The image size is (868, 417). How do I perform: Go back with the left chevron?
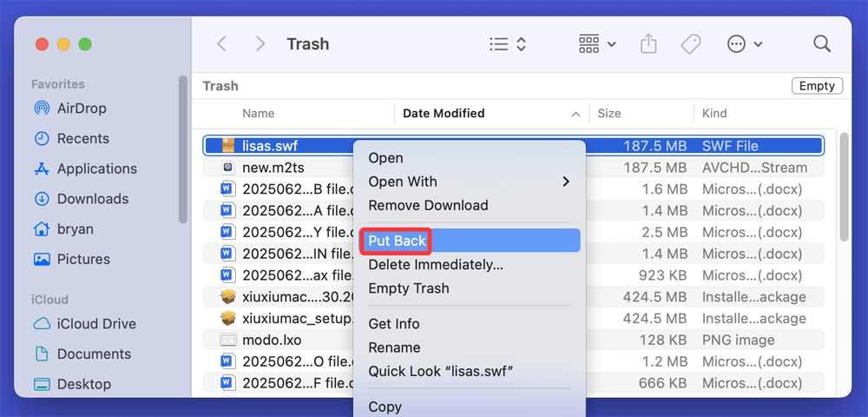[x=221, y=44]
